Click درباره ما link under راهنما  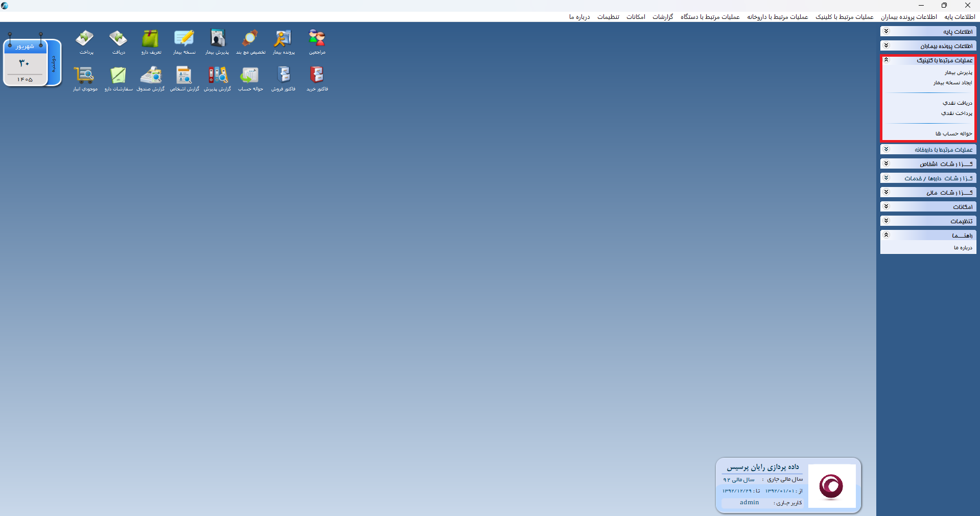coord(963,248)
